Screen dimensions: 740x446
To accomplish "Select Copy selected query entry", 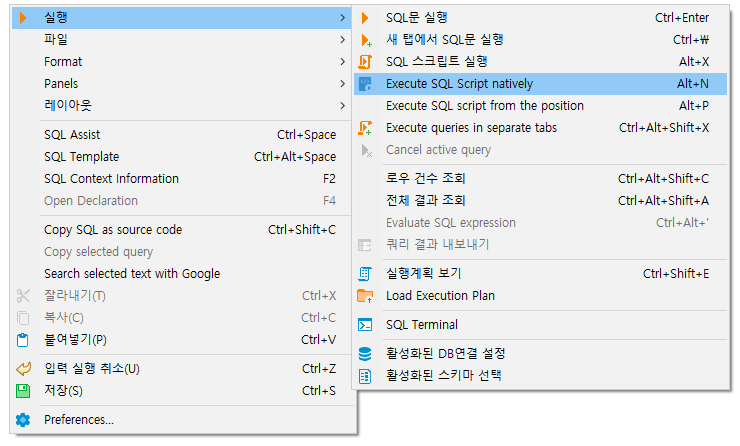I will [181, 252].
